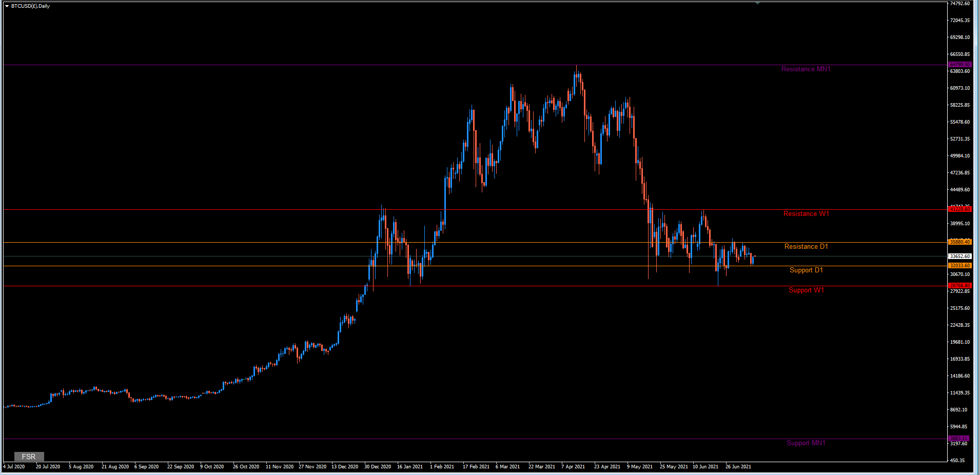Click the 450.35 price scale value
This screenshot has height=475, width=980.
tap(957, 461)
